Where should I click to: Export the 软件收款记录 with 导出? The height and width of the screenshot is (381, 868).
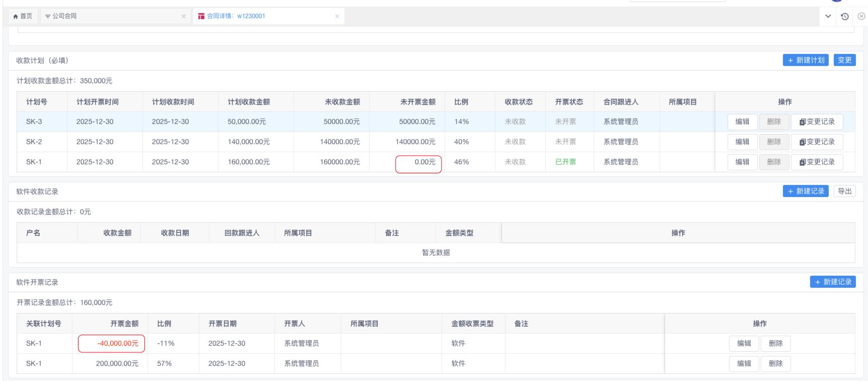coord(844,191)
